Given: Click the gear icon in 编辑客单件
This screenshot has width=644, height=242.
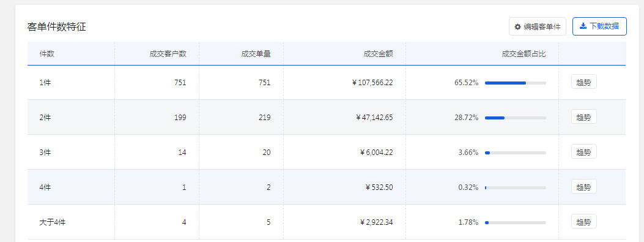Looking at the screenshot, I should tap(517, 27).
